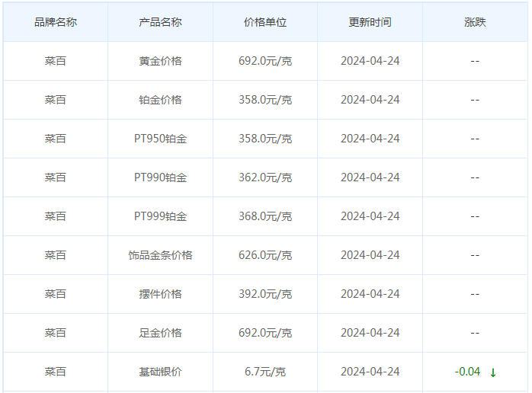Click the date in 摆件价格 row
This screenshot has height=393, width=532.
[370, 294]
